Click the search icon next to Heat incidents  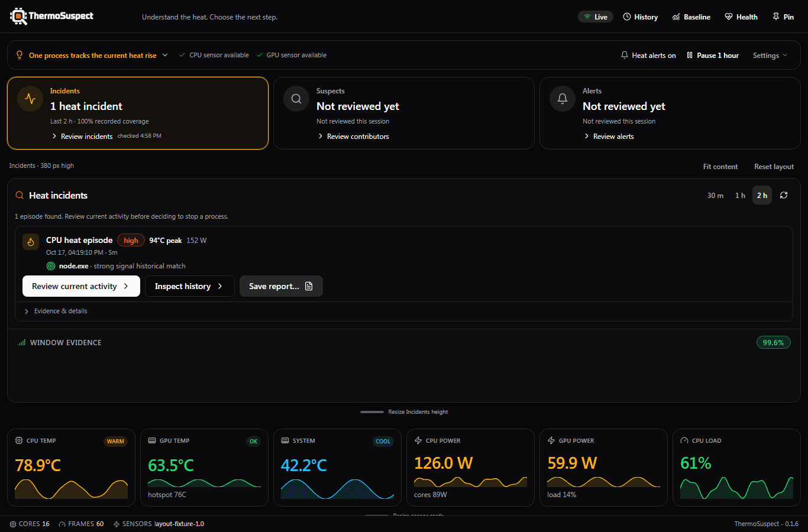[20, 195]
